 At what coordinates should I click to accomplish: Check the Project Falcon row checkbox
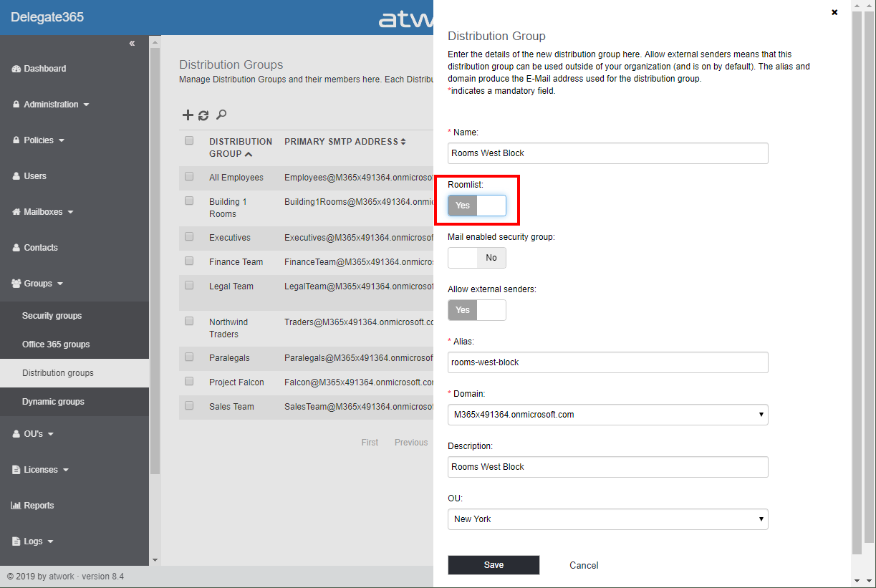[x=189, y=381]
